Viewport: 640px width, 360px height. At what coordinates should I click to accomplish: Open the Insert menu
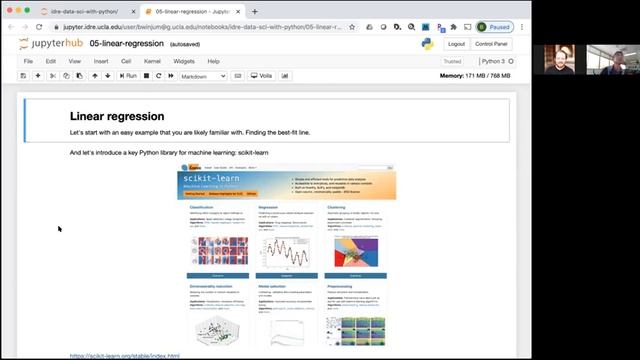pyautogui.click(x=101, y=61)
